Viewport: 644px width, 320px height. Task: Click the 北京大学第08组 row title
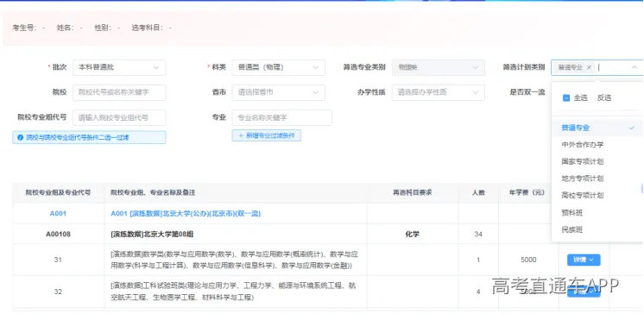coord(152,235)
